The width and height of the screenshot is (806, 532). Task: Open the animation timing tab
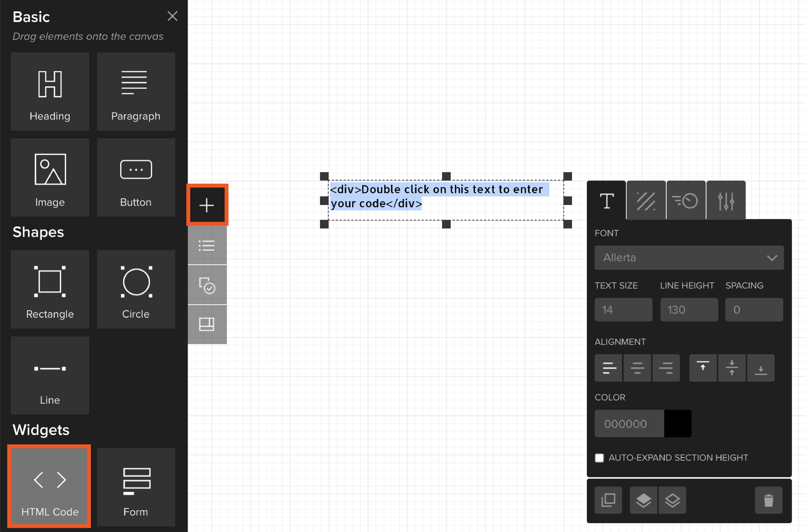point(685,201)
